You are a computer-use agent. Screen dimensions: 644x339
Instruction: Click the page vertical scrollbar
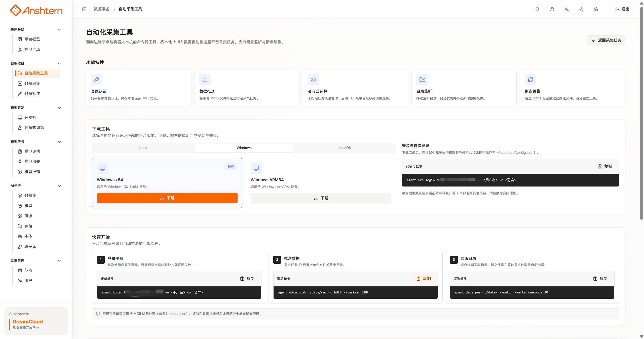coord(641,113)
